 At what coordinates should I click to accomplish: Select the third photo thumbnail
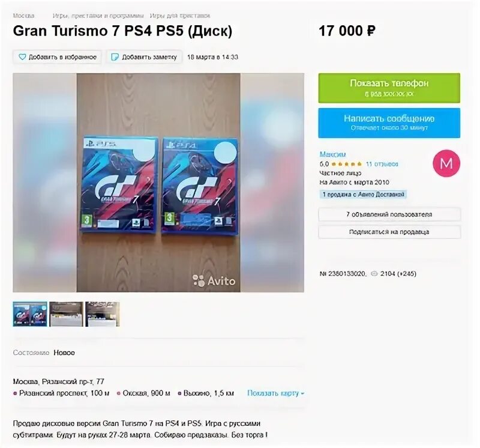pyautogui.click(x=102, y=314)
